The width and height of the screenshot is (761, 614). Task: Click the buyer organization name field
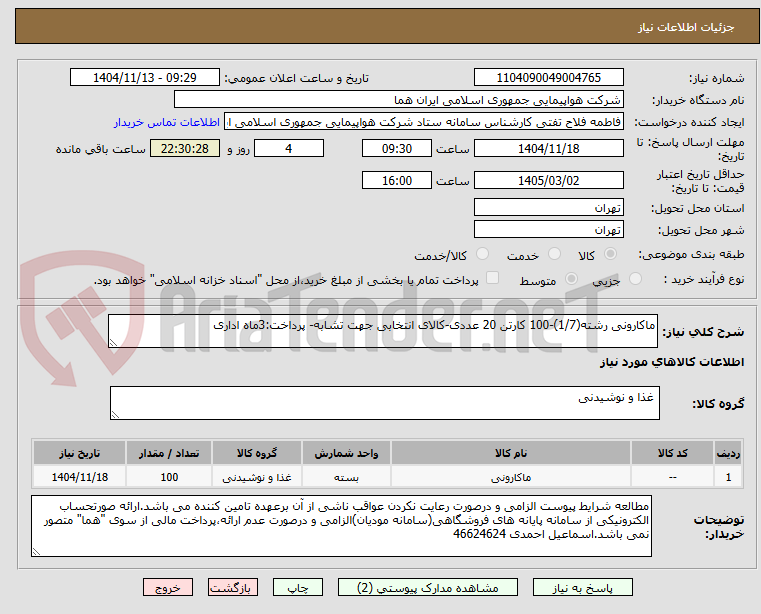click(398, 100)
